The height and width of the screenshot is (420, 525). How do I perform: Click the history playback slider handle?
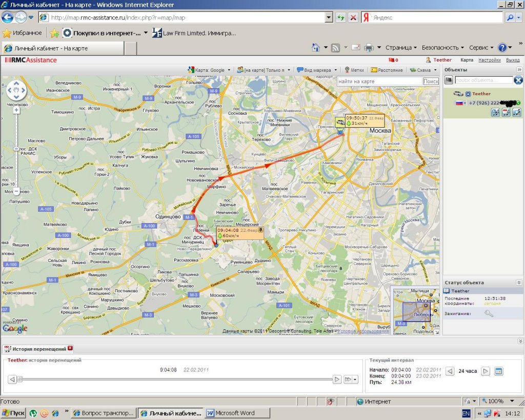[20, 379]
